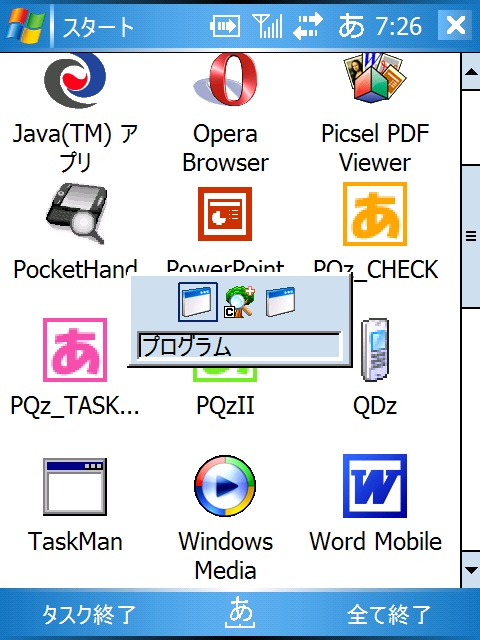Image resolution: width=480 pixels, height=640 pixels.
Task: Click the タスク終了 softkey
Action: point(89,615)
